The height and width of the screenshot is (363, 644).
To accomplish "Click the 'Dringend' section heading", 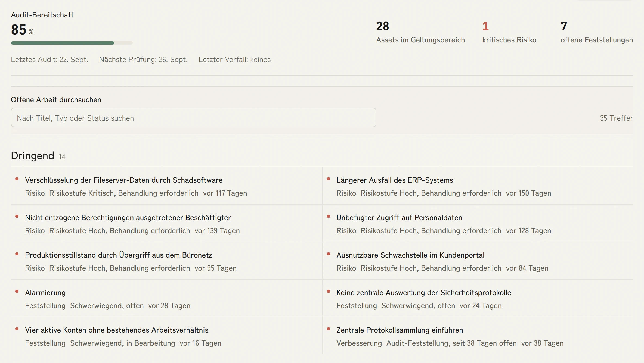I will pyautogui.click(x=33, y=156).
